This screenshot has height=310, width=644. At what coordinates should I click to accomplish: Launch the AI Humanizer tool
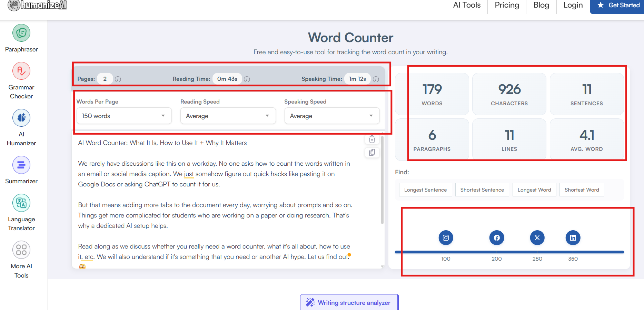click(x=21, y=118)
